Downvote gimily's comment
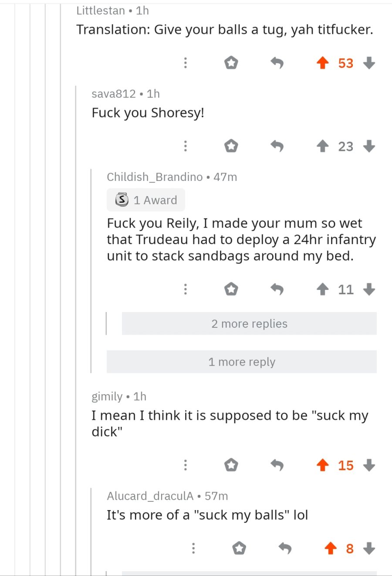392x576 pixels. pyautogui.click(x=369, y=465)
